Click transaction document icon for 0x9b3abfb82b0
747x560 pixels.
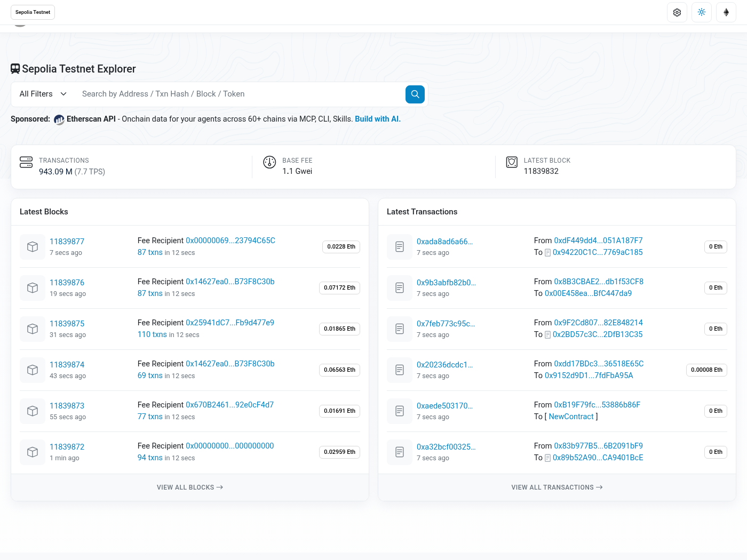400,288
